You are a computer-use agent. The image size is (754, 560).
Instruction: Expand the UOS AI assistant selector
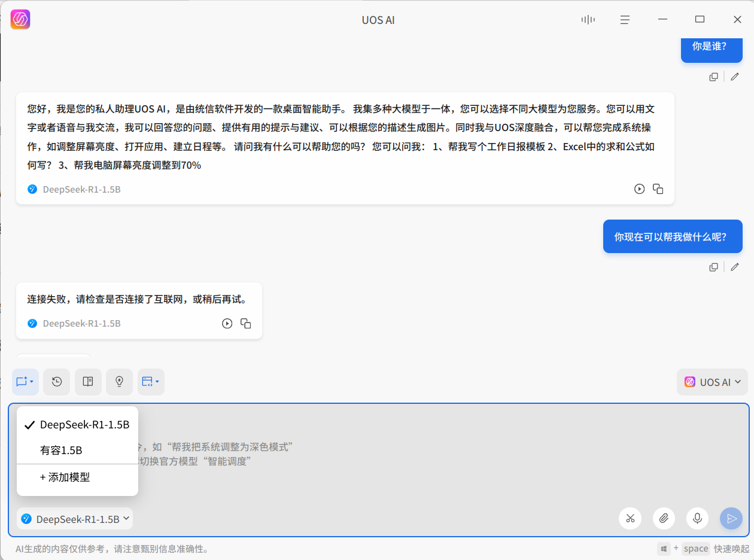point(712,382)
